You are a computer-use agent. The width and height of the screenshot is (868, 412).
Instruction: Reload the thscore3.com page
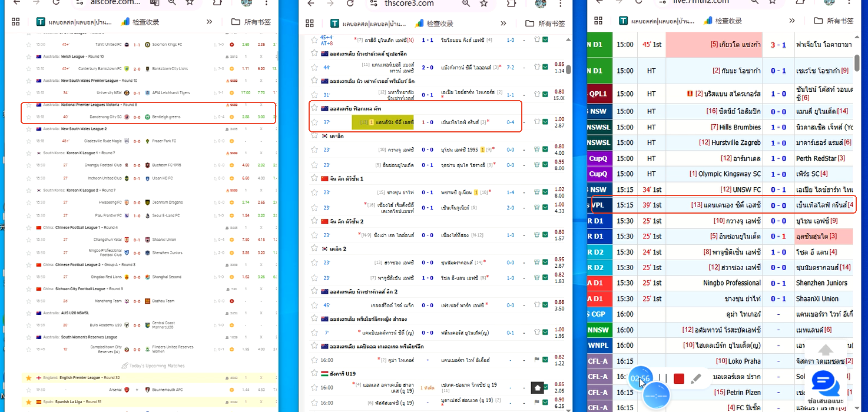coord(350,4)
